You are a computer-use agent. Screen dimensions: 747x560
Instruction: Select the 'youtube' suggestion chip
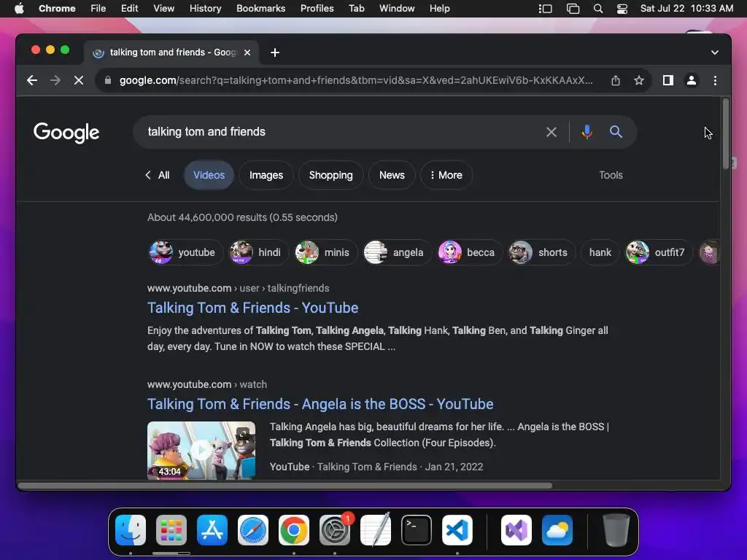pyautogui.click(x=185, y=252)
